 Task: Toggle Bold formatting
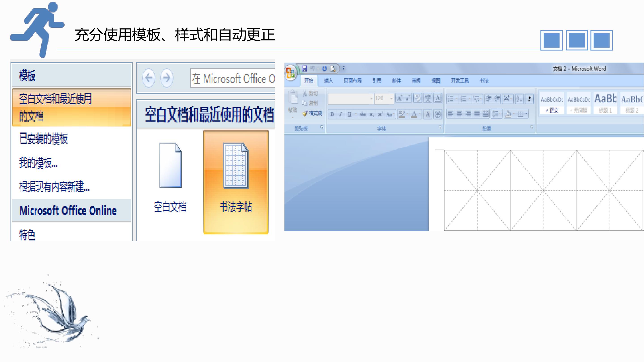click(x=332, y=114)
